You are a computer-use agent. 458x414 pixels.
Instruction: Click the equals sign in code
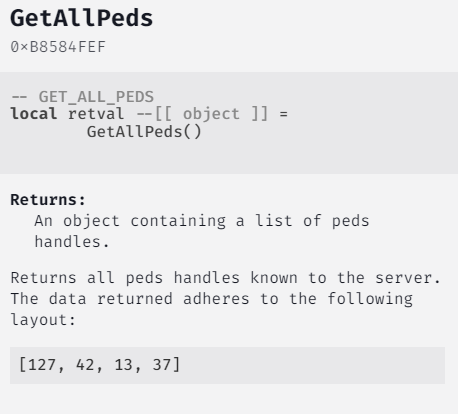[284, 114]
